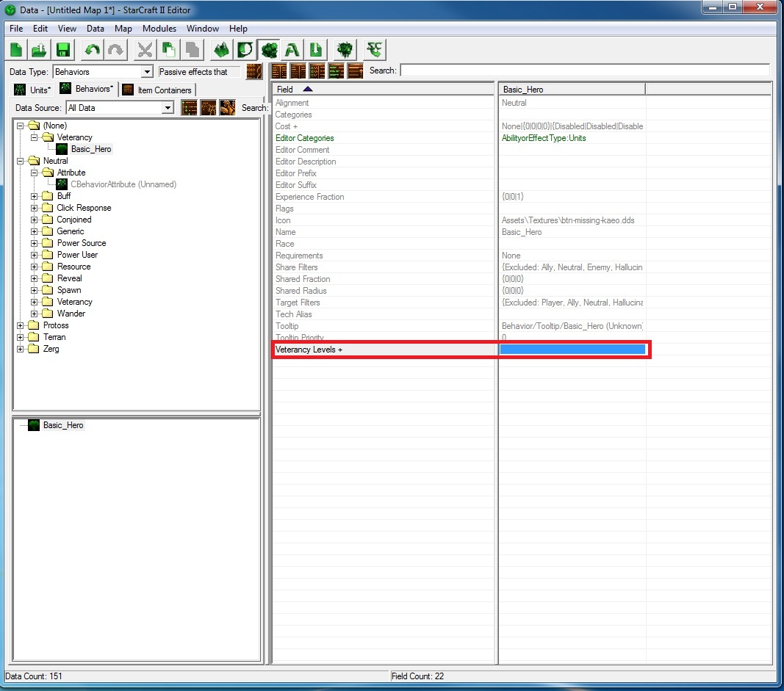The image size is (784, 691).
Task: Select the Editor Categories field row
Action: click(383, 138)
